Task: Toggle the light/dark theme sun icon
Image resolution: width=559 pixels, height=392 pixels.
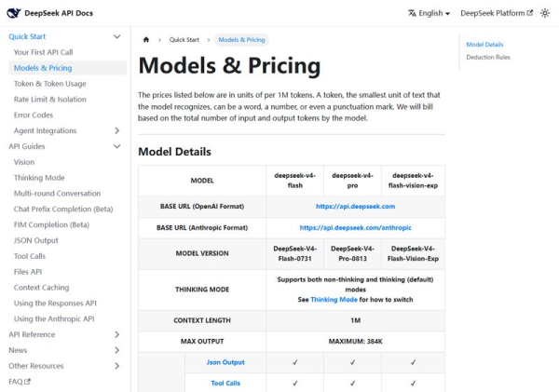Action: (545, 13)
